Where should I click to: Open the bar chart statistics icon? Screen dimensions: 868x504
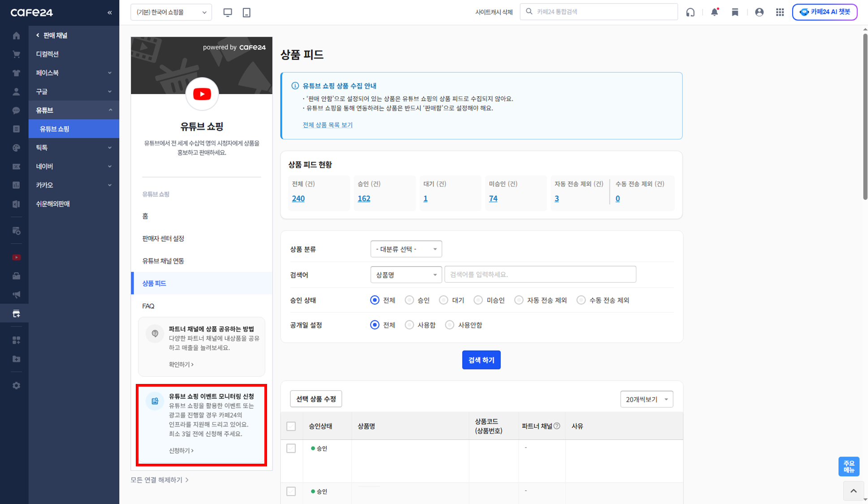coord(16,185)
